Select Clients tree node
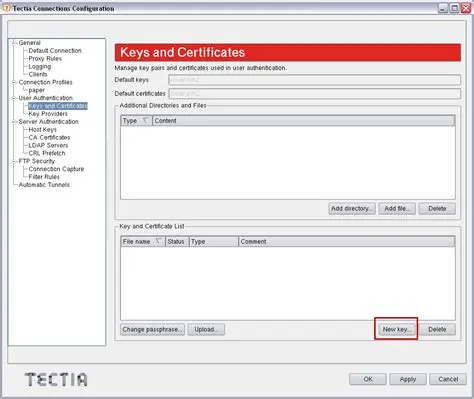The height and width of the screenshot is (399, 474). pyautogui.click(x=38, y=74)
